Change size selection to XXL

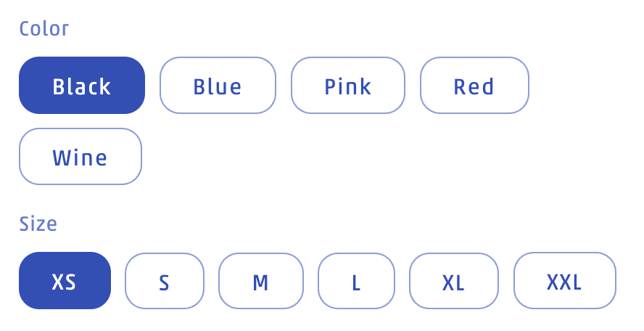[564, 281]
